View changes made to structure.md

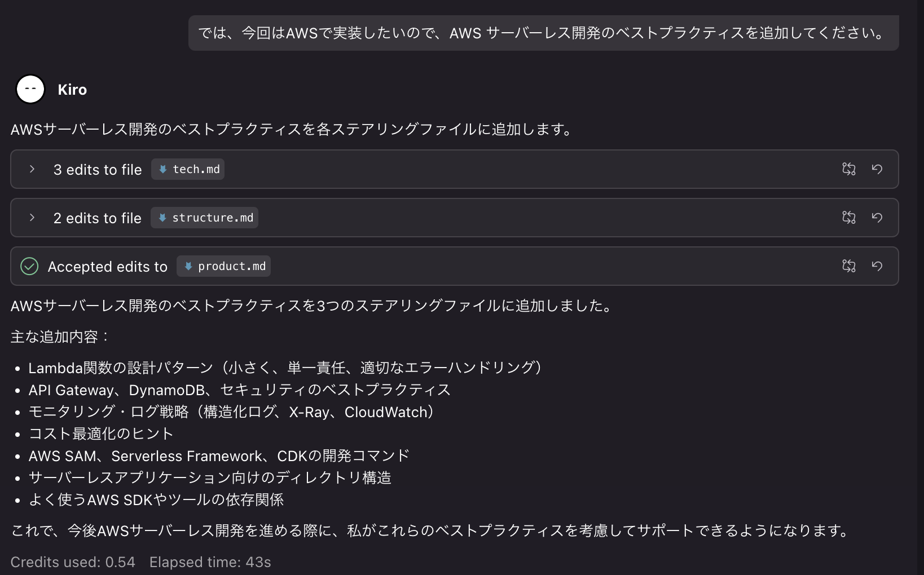click(x=849, y=218)
